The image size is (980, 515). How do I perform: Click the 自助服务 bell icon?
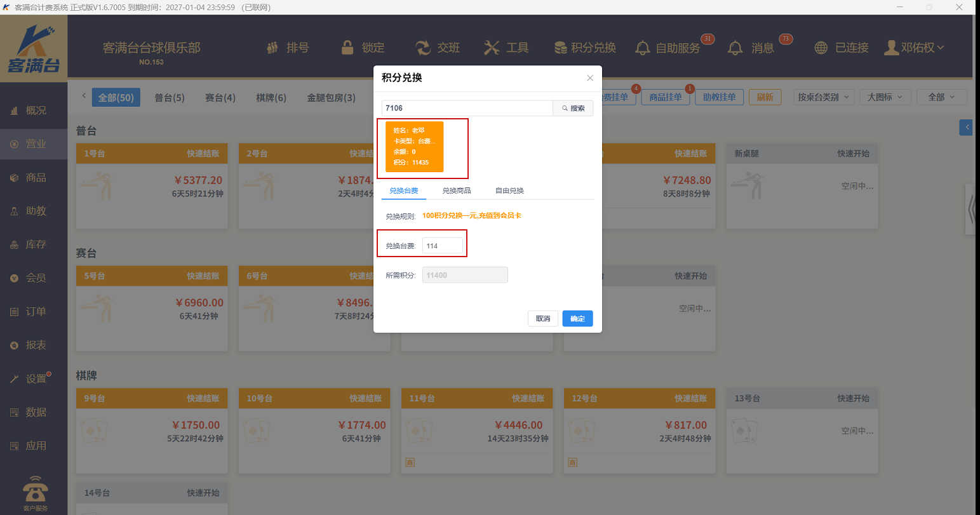(x=643, y=48)
